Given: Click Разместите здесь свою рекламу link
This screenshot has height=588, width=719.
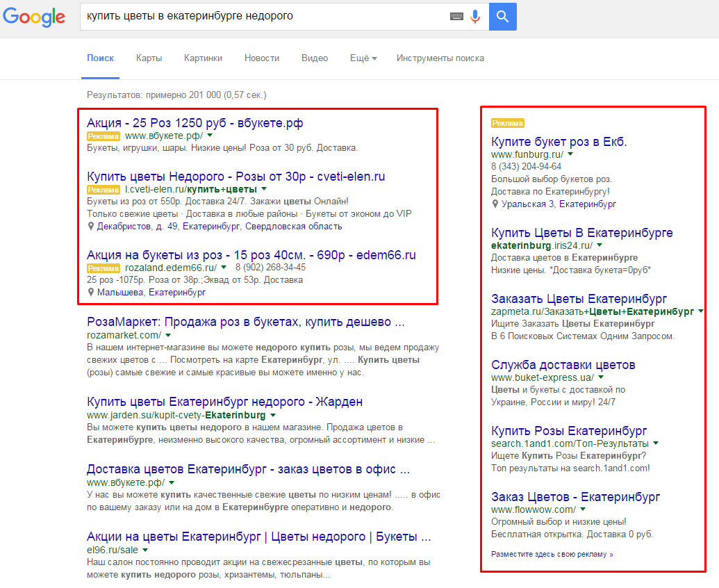Looking at the screenshot, I should (x=552, y=554).
